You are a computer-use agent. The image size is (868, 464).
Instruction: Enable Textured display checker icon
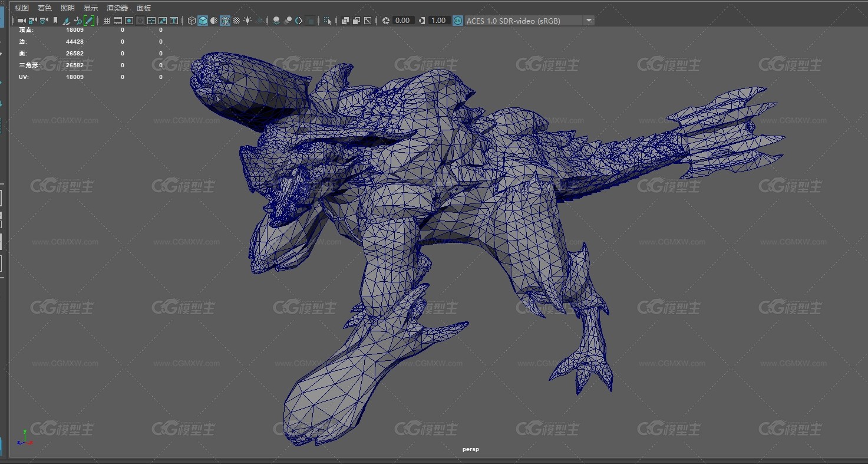pos(236,21)
